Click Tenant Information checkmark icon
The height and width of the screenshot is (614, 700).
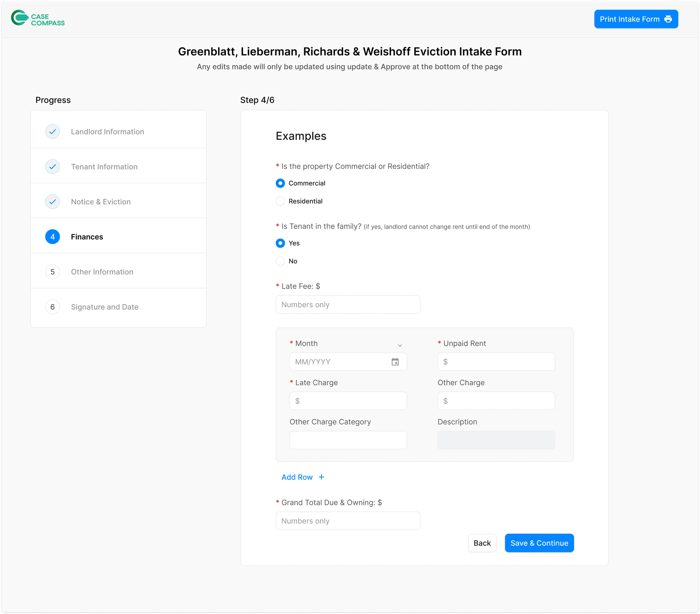pos(52,167)
